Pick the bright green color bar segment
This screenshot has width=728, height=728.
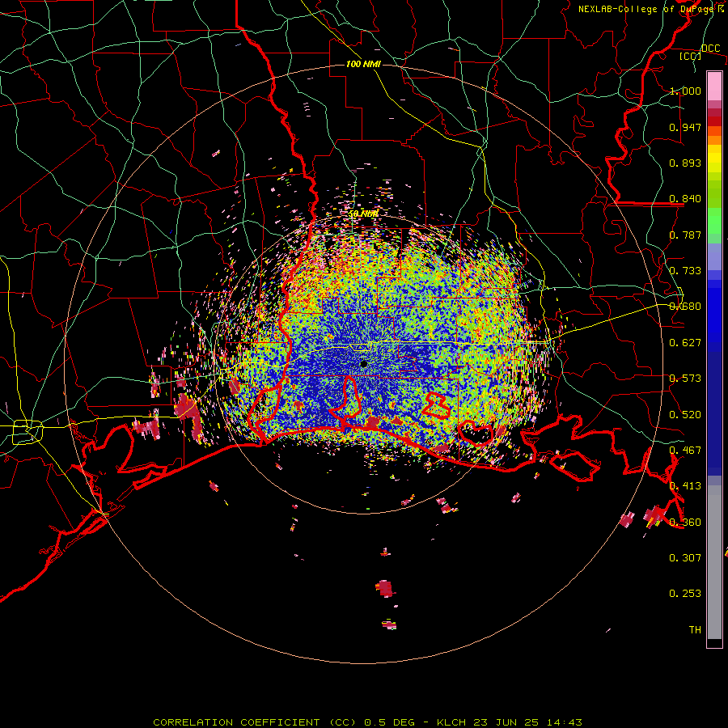click(x=714, y=221)
